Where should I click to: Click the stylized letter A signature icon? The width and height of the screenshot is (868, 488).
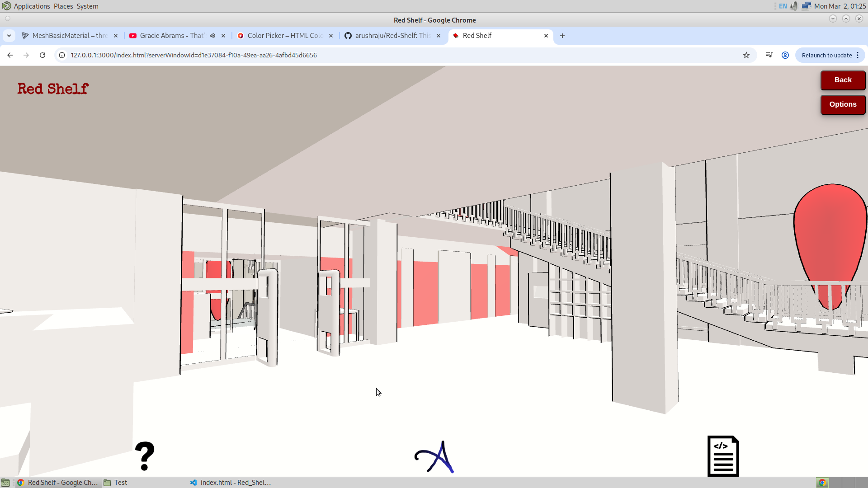pyautogui.click(x=434, y=457)
